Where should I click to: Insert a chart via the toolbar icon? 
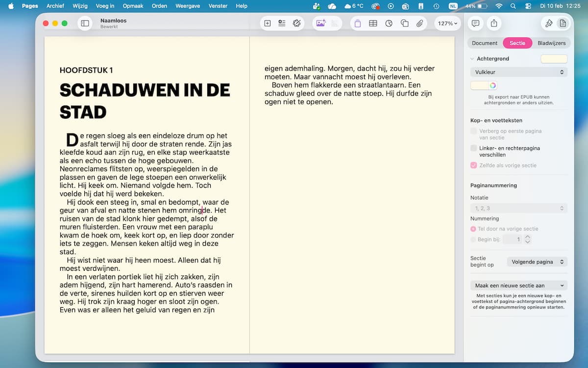pyautogui.click(x=389, y=23)
